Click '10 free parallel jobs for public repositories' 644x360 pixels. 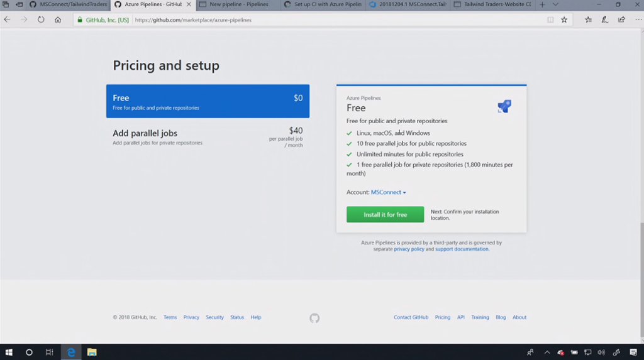[411, 144]
